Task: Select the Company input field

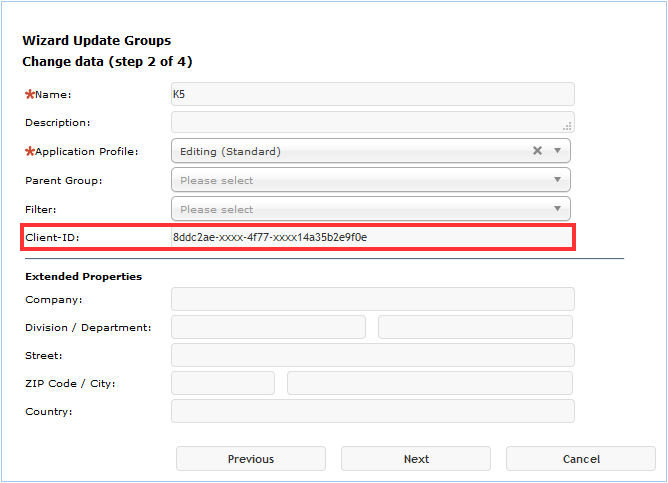Action: pyautogui.click(x=372, y=299)
